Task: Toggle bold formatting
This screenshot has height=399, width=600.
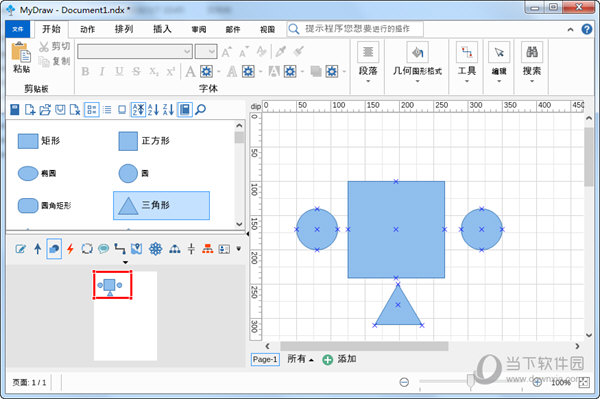Action: (x=85, y=72)
